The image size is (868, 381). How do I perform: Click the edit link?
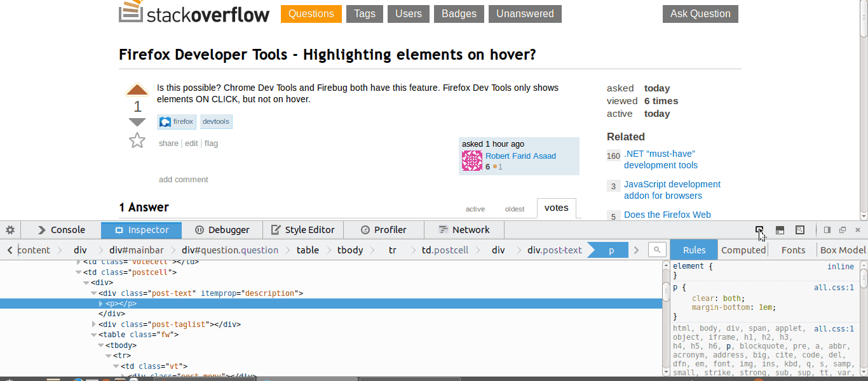click(191, 144)
